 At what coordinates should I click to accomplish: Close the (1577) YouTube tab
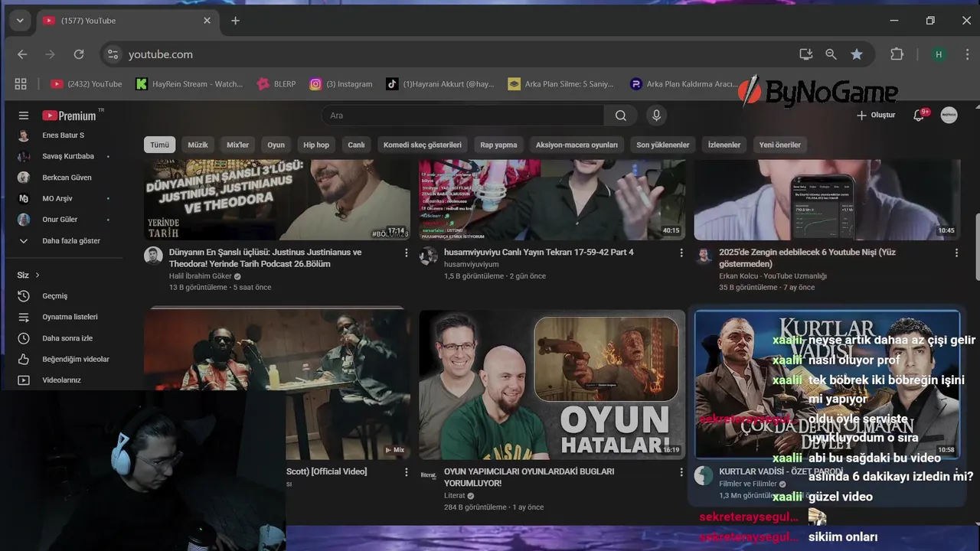tap(207, 21)
